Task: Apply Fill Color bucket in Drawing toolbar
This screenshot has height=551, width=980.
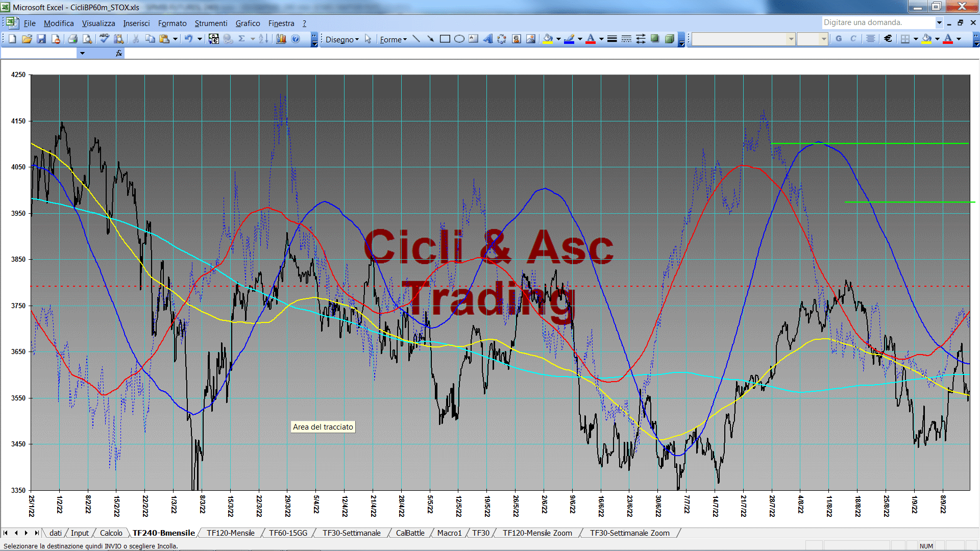Action: click(548, 39)
